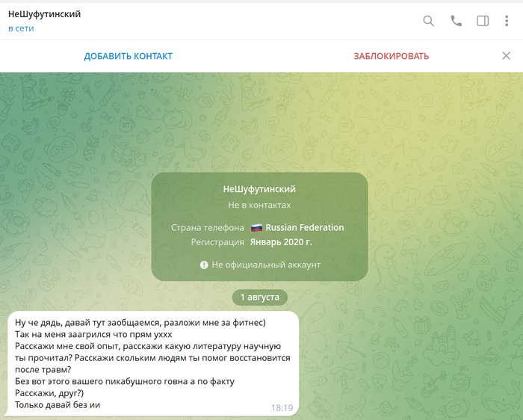The height and width of the screenshot is (420, 523).
Task: Open profile via НеШуфутинский header title
Action: pos(44,14)
